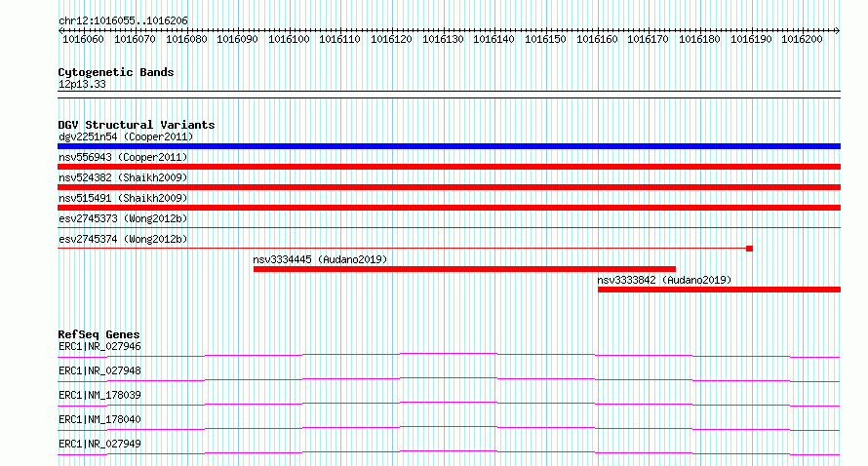The height and width of the screenshot is (466, 868).
Task: Open gene ERC1|NR_027948 label
Action: (x=99, y=370)
